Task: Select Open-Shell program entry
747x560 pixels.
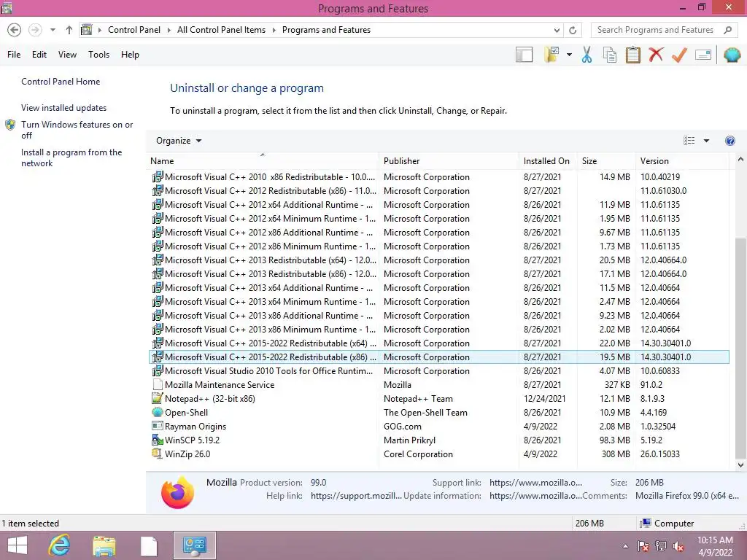Action: coord(439,413)
